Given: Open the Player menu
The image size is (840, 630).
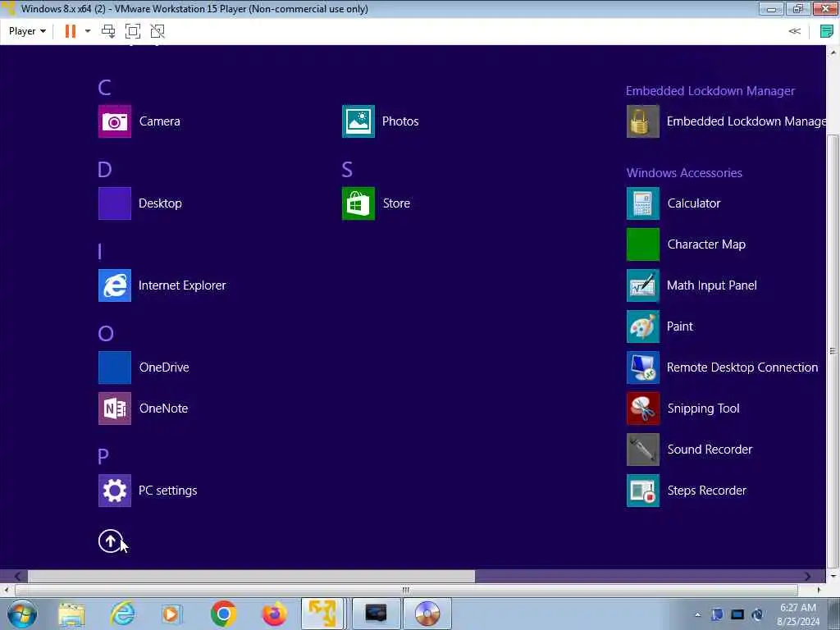Looking at the screenshot, I should point(27,31).
